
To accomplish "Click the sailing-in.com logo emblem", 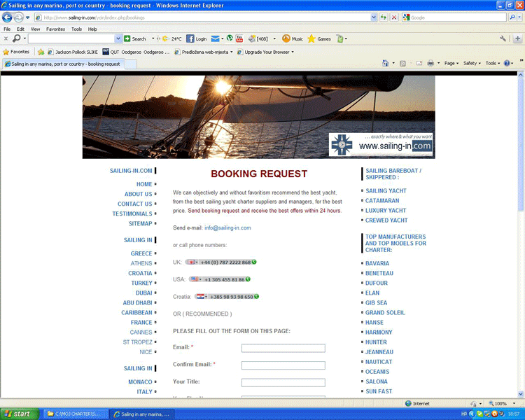I will tap(342, 145).
